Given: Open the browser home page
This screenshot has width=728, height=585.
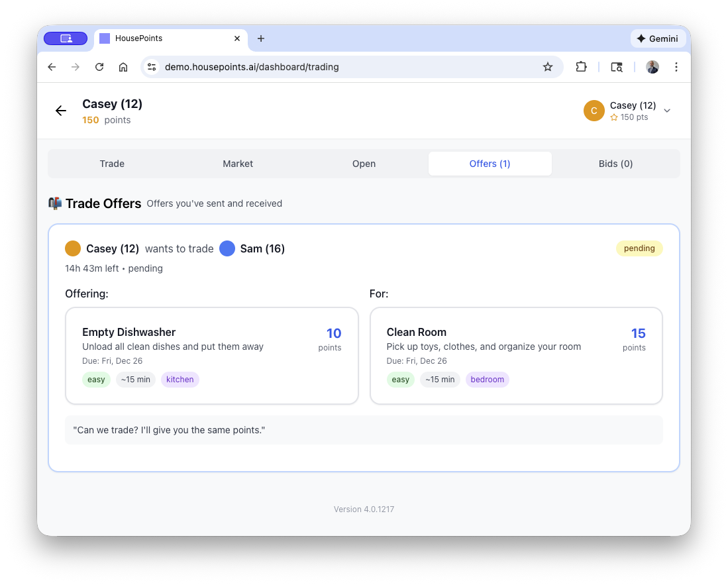Looking at the screenshot, I should click(123, 67).
